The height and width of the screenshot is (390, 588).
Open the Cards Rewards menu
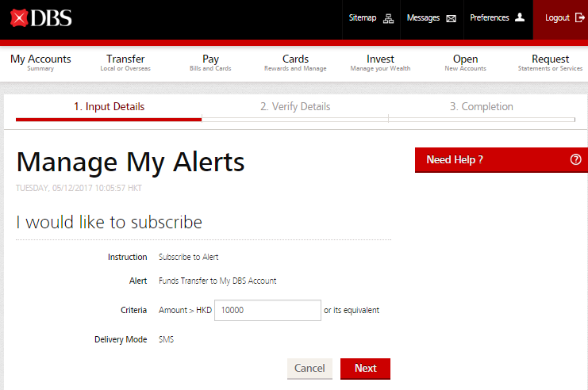295,63
